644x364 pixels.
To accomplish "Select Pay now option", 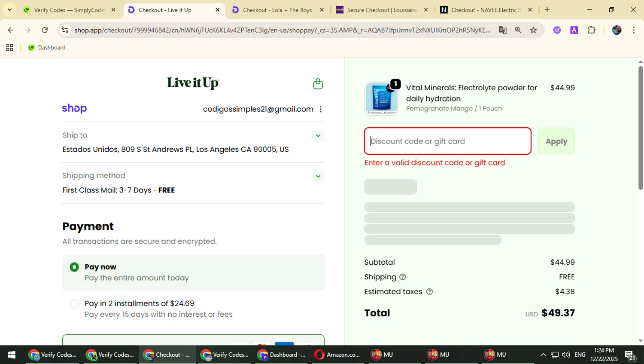I will click(x=74, y=267).
